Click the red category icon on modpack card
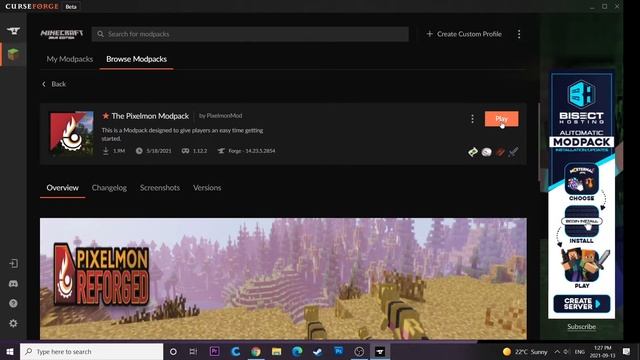 [500, 152]
